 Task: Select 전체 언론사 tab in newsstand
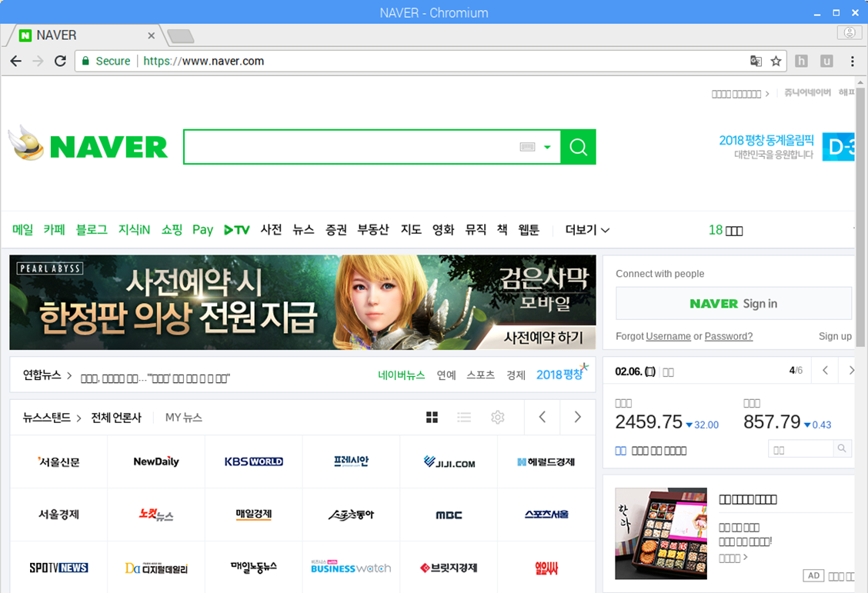click(116, 418)
